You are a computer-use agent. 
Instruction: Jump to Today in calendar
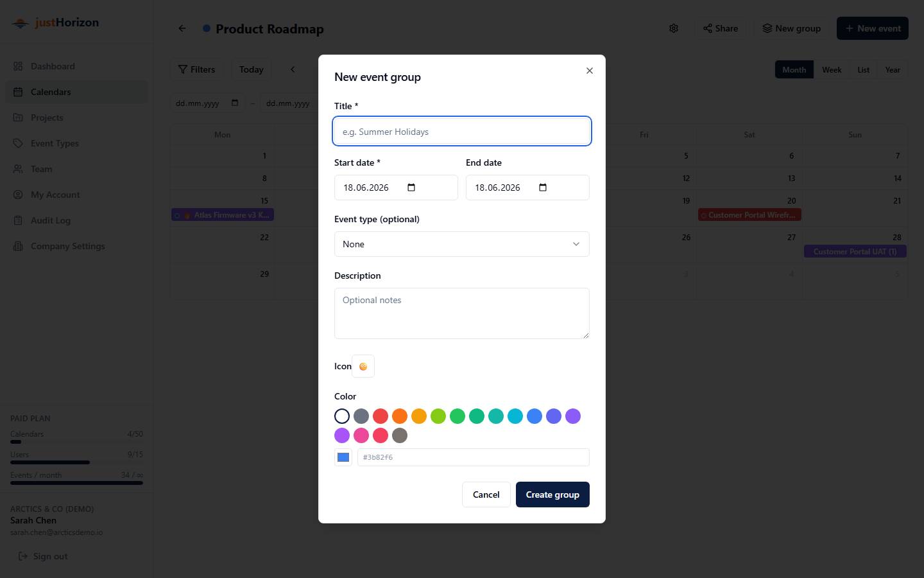[x=252, y=69]
